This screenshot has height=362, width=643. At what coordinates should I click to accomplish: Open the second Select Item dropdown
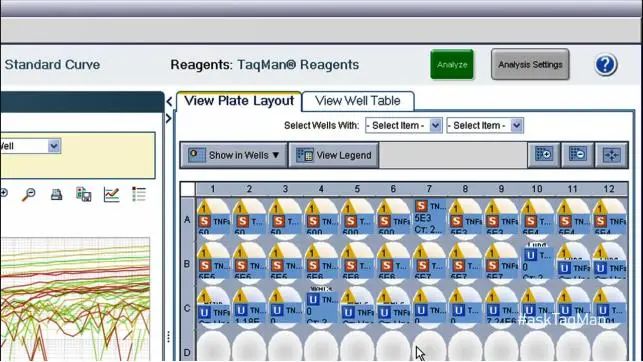click(485, 125)
